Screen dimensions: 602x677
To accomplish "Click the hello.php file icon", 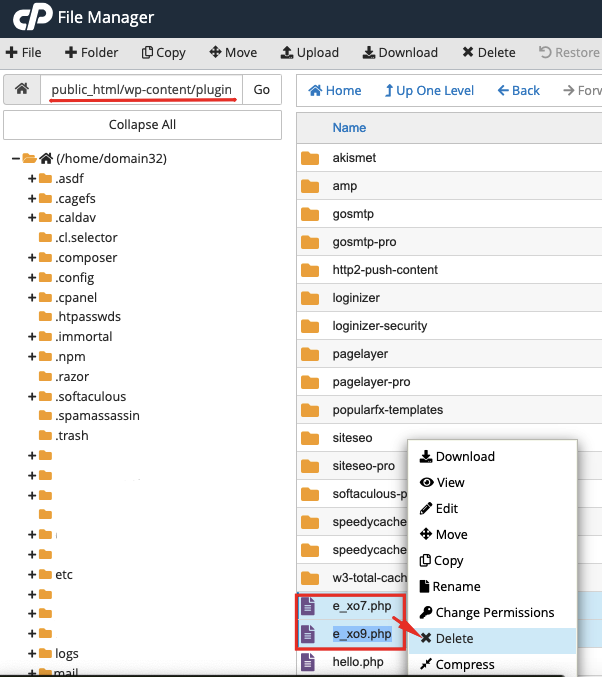I will click(x=307, y=662).
